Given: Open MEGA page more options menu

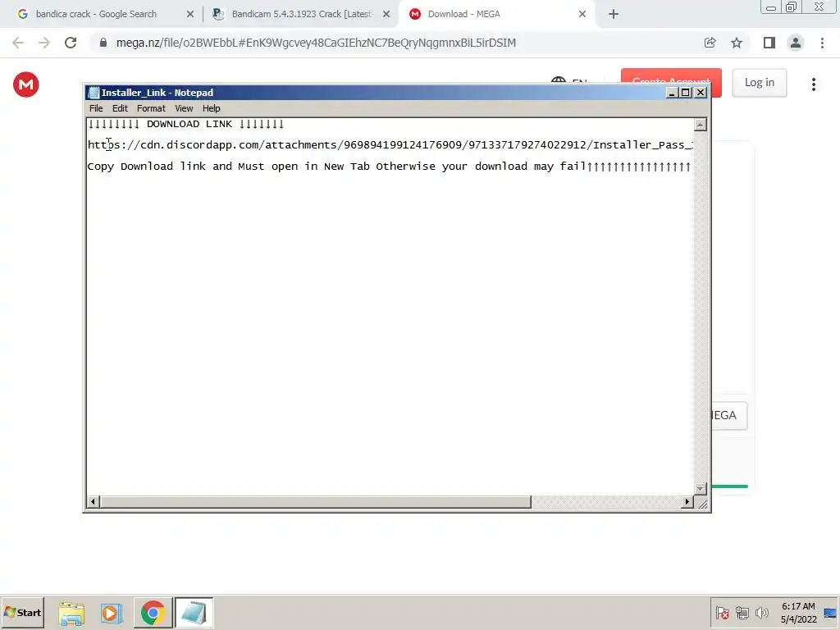Looking at the screenshot, I should tap(814, 84).
